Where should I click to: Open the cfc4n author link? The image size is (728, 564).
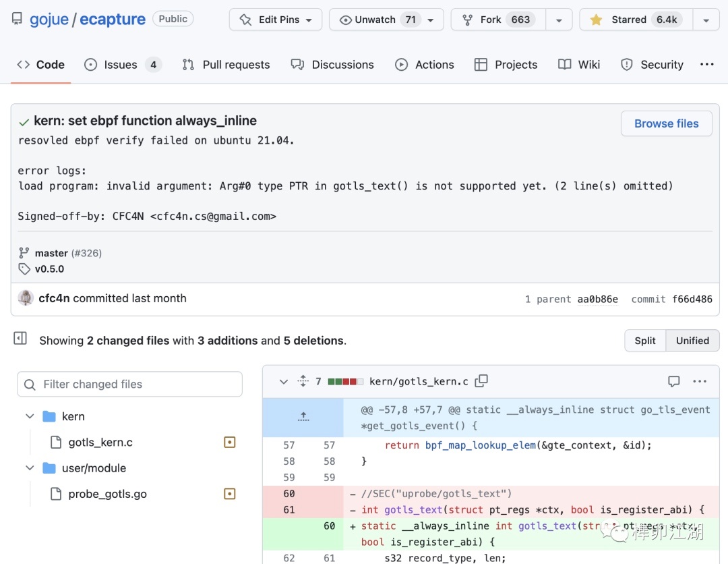pyautogui.click(x=54, y=298)
